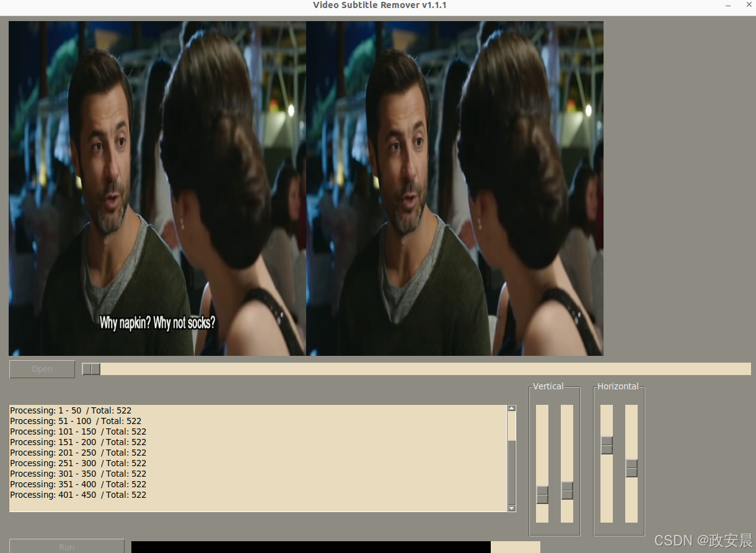The height and width of the screenshot is (553, 756).
Task: Click the left preview video with subtitles
Action: [157, 188]
